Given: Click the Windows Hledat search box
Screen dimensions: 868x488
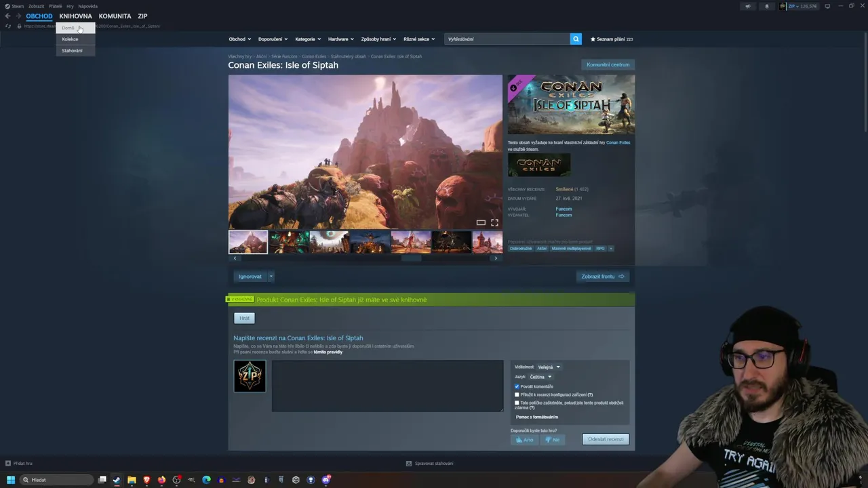Looking at the screenshot, I should 57,480.
